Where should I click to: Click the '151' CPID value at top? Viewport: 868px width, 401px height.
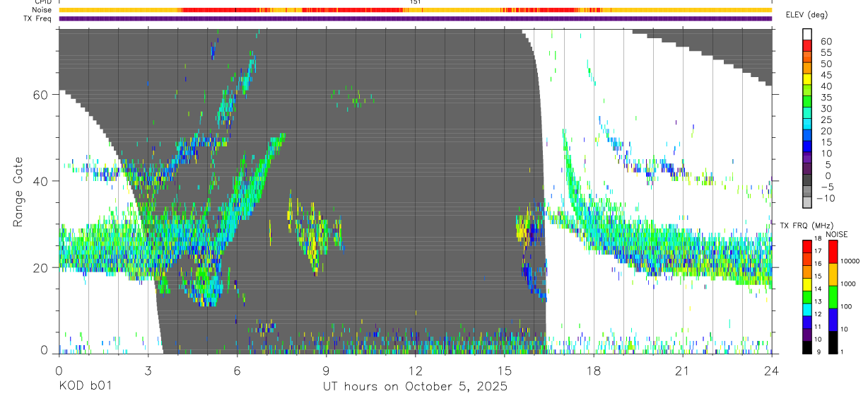(415, 3)
